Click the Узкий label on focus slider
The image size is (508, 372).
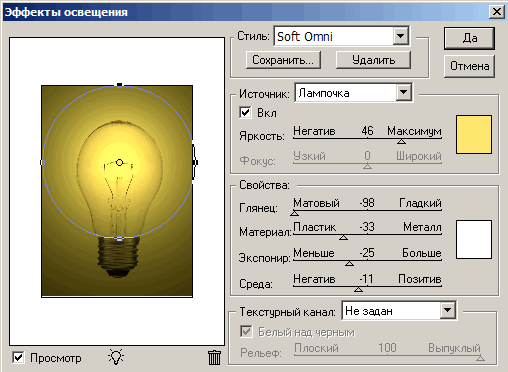309,156
